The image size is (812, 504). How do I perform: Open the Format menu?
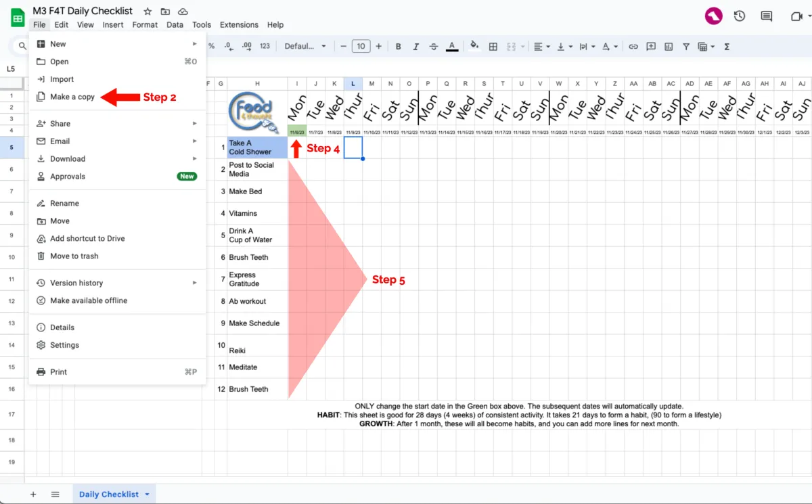(x=145, y=24)
